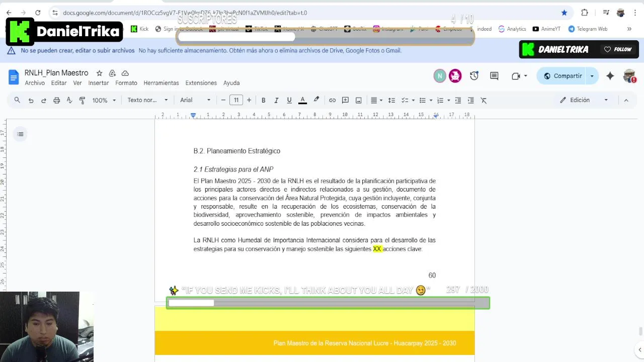Decrease font size with minus button
The width and height of the screenshot is (644, 362).
point(223,100)
